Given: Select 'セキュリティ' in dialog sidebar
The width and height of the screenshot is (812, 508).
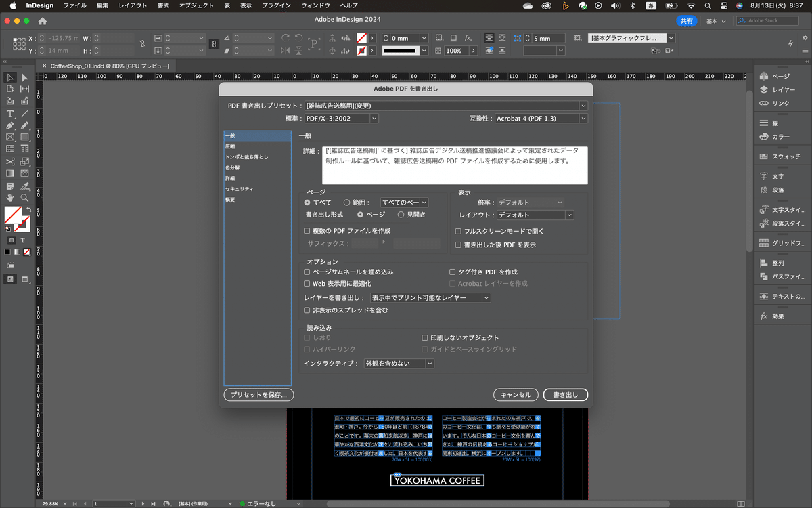Looking at the screenshot, I should (240, 189).
